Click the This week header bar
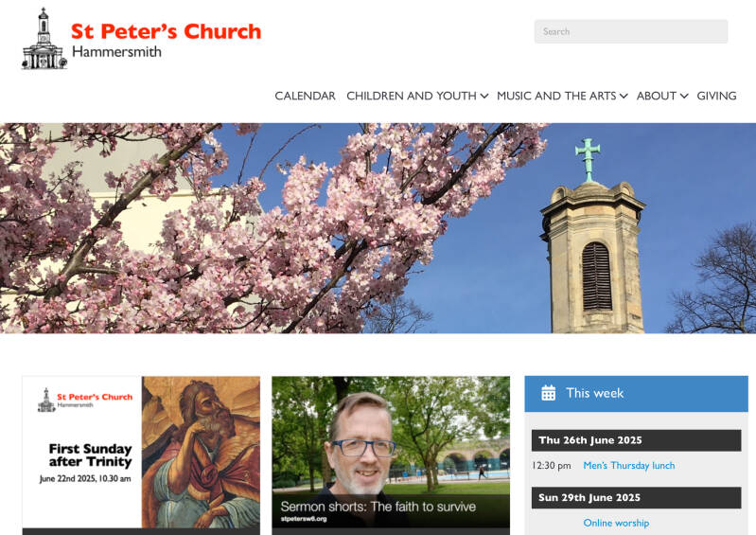 pos(637,394)
